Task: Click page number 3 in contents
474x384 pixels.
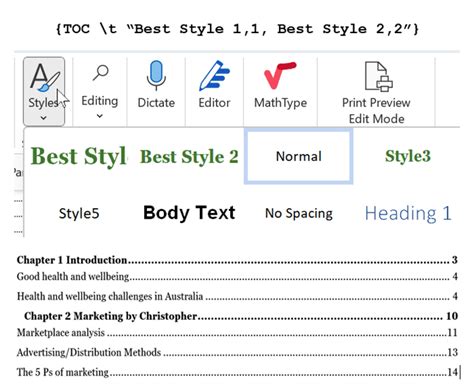Action: point(455,260)
